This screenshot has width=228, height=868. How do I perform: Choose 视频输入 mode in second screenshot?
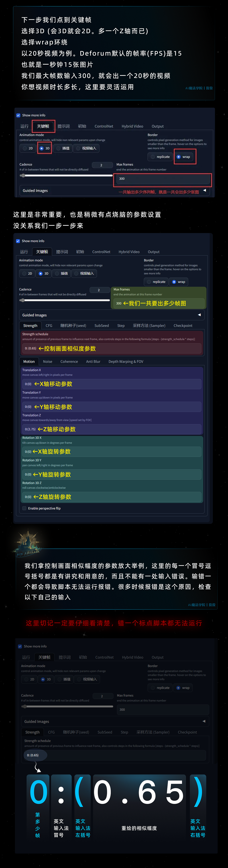pyautogui.click(x=84, y=274)
